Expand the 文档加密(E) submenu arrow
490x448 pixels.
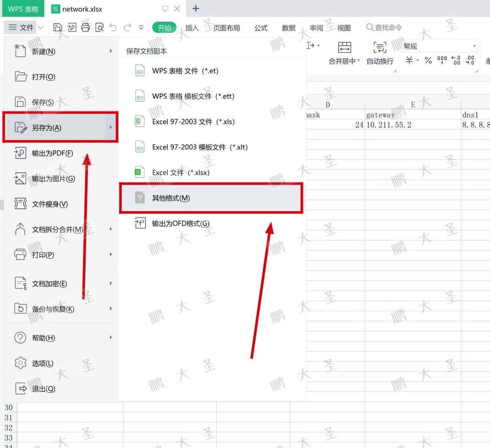click(111, 283)
